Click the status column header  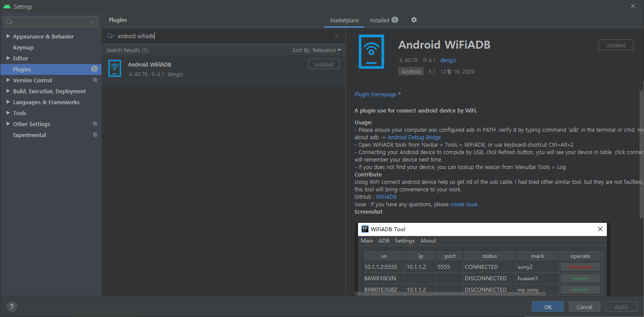coord(490,256)
